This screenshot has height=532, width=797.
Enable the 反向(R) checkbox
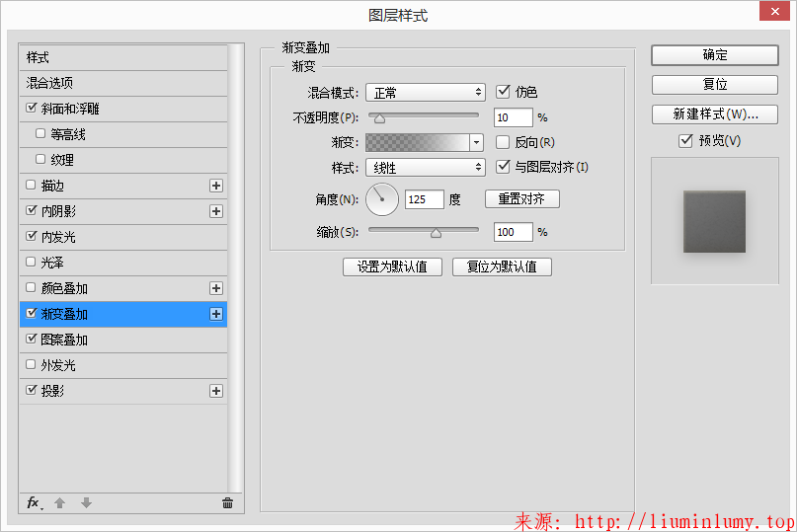tap(503, 142)
